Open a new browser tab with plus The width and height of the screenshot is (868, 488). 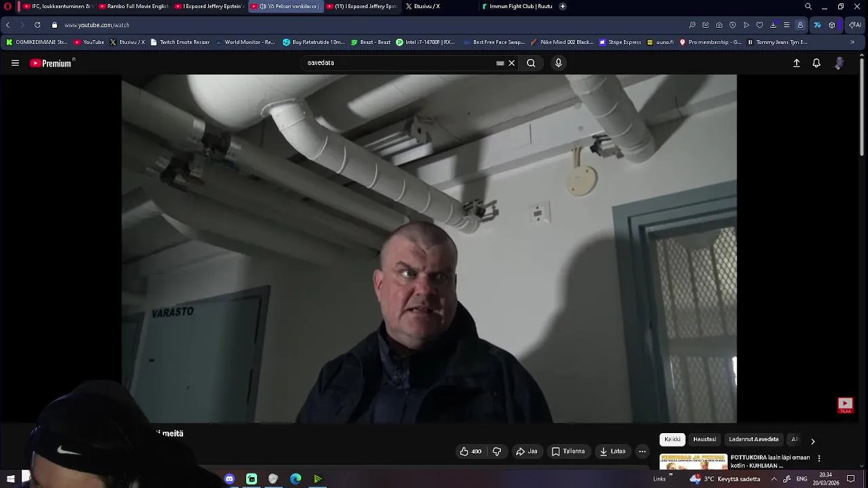point(562,6)
